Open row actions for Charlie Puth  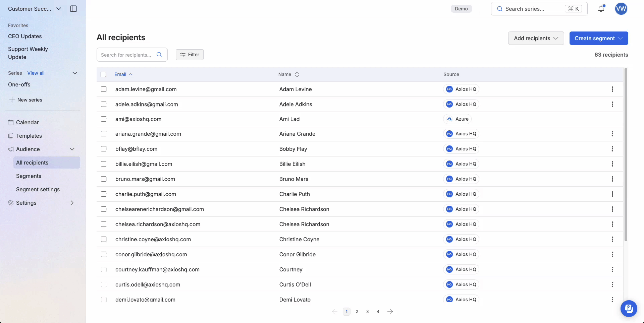612,194
